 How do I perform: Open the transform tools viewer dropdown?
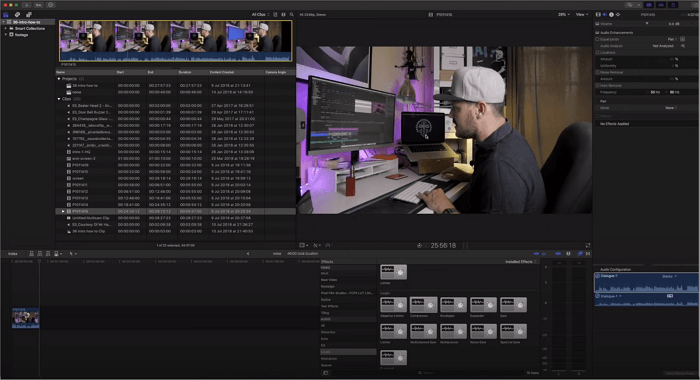click(x=304, y=245)
